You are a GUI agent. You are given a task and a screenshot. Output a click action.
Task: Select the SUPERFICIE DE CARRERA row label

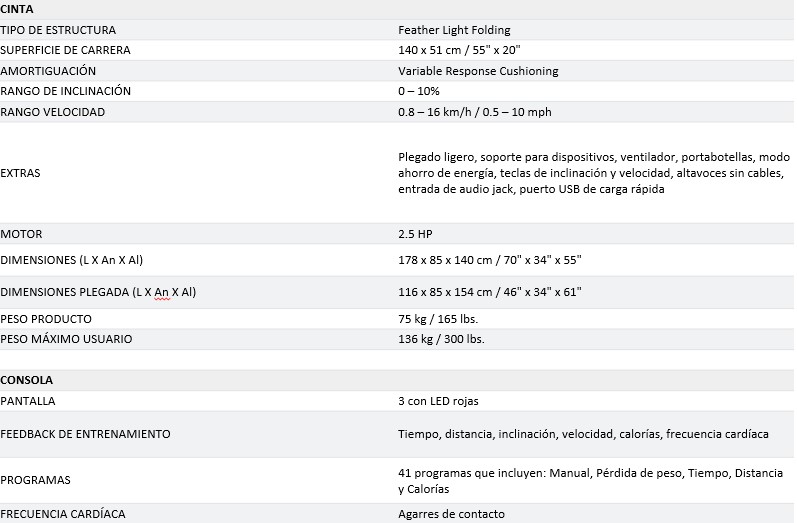pos(65,50)
